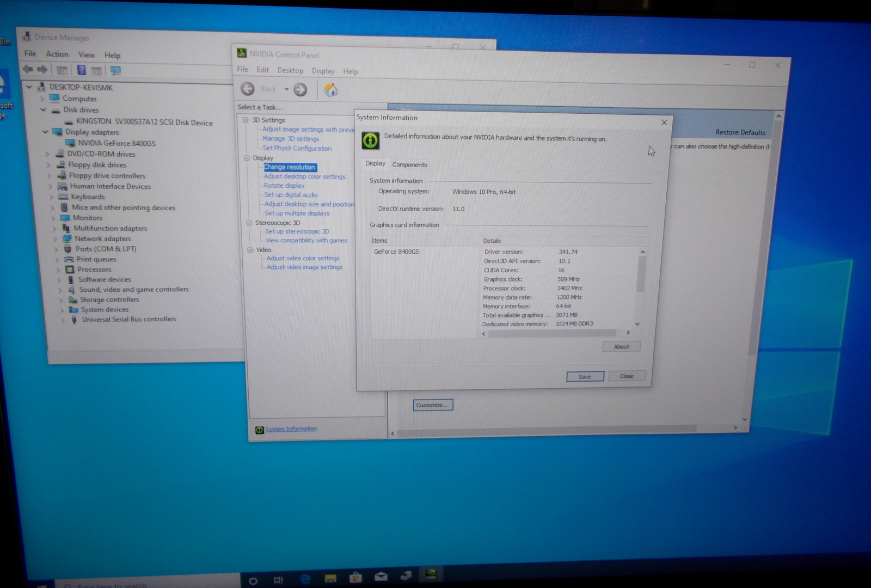Open the Back history dropdown arrow
This screenshot has height=588, width=871.
pyautogui.click(x=286, y=89)
